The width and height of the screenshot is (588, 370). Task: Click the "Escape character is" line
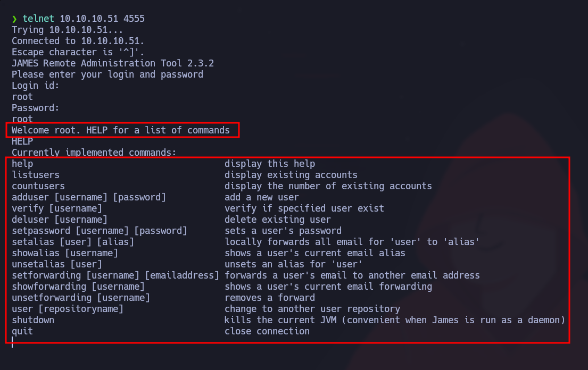tap(78, 52)
